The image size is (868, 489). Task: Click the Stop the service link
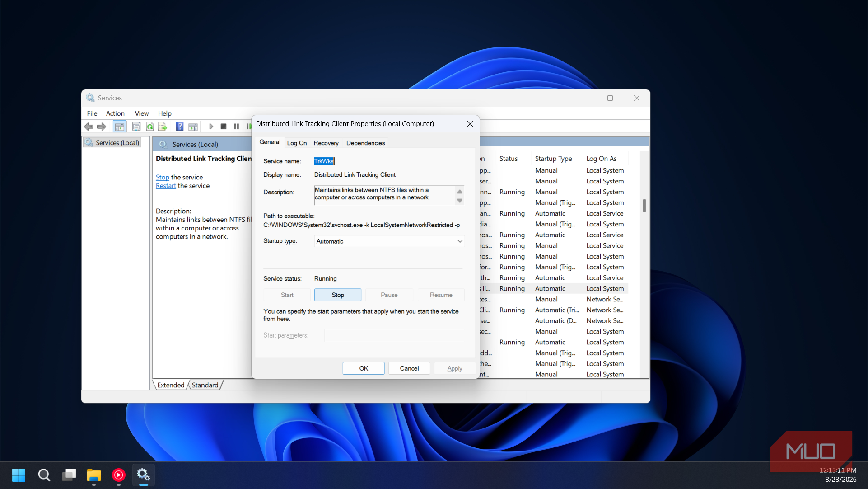coord(163,178)
